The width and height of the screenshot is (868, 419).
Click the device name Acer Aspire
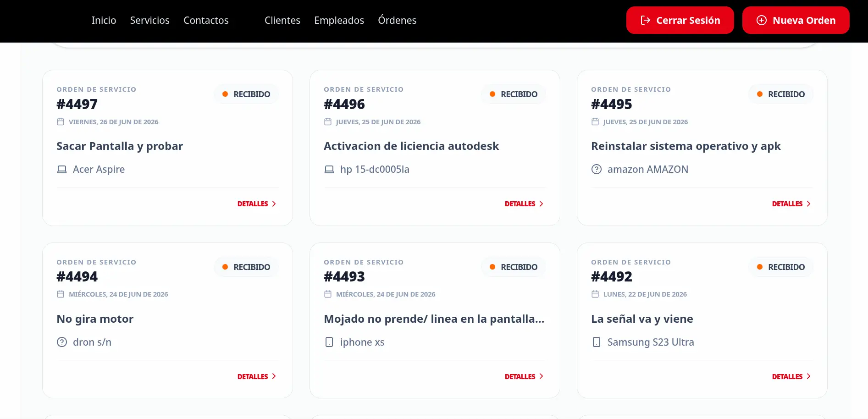point(99,170)
